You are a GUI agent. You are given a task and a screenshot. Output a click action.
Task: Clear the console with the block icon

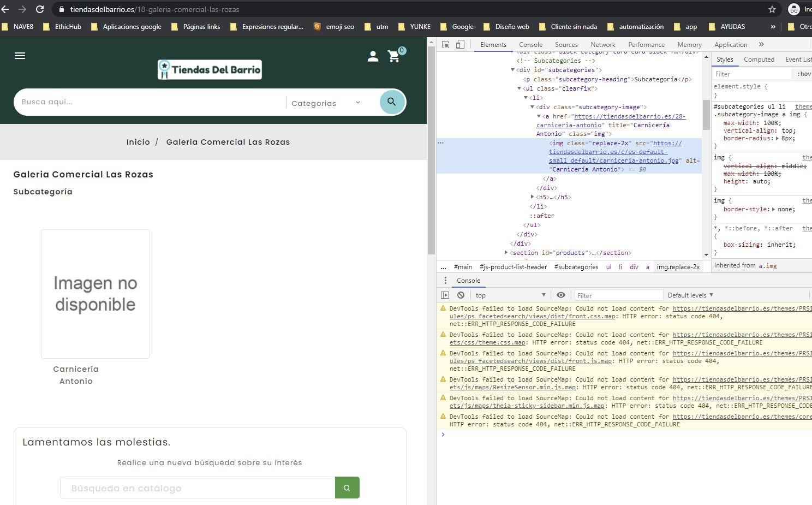point(461,295)
